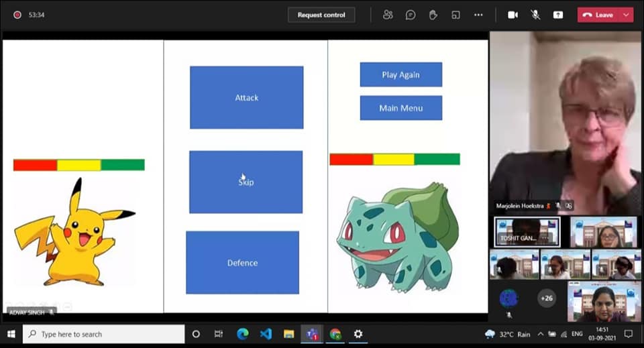Click the 32°C Rain weather widget

click(508, 335)
